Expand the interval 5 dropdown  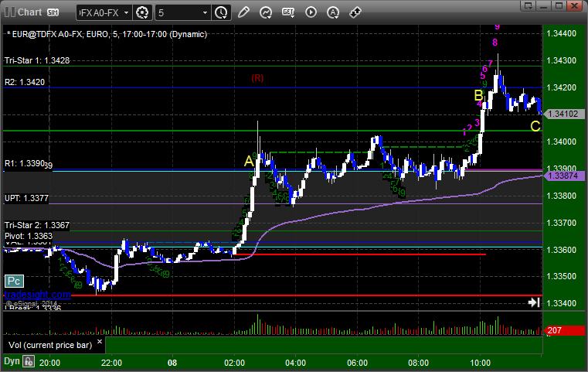[182, 13]
